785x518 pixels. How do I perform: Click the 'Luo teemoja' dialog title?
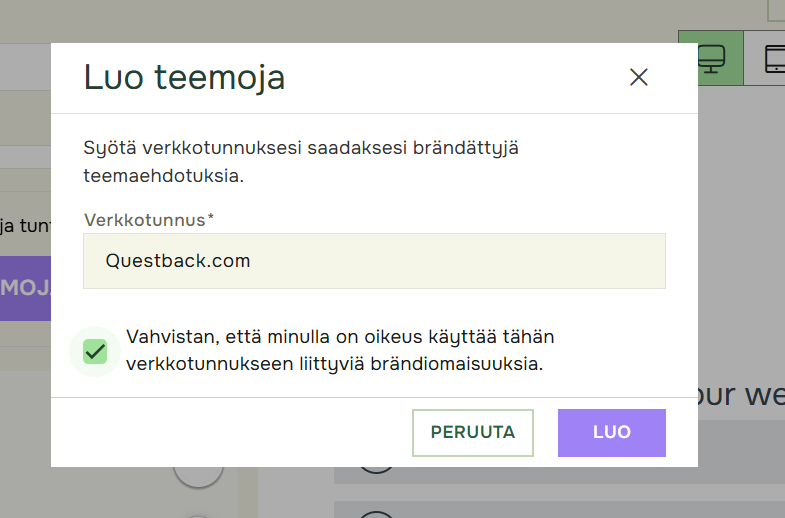tap(184, 77)
